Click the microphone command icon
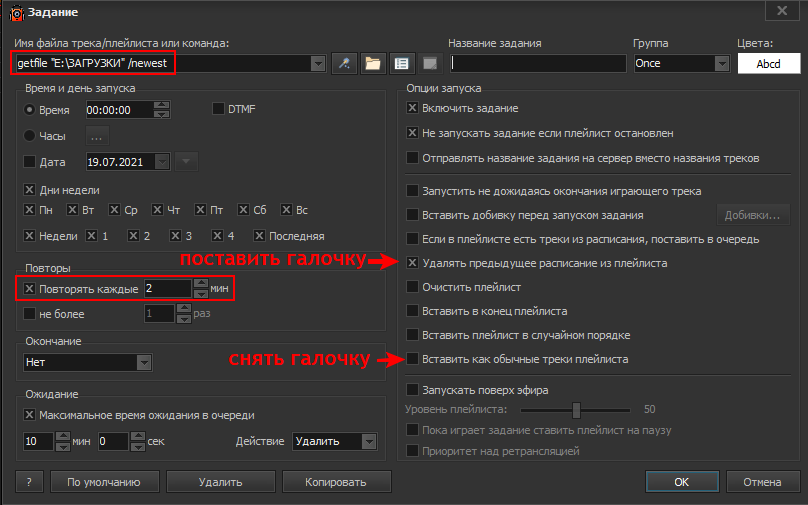 coord(345,63)
